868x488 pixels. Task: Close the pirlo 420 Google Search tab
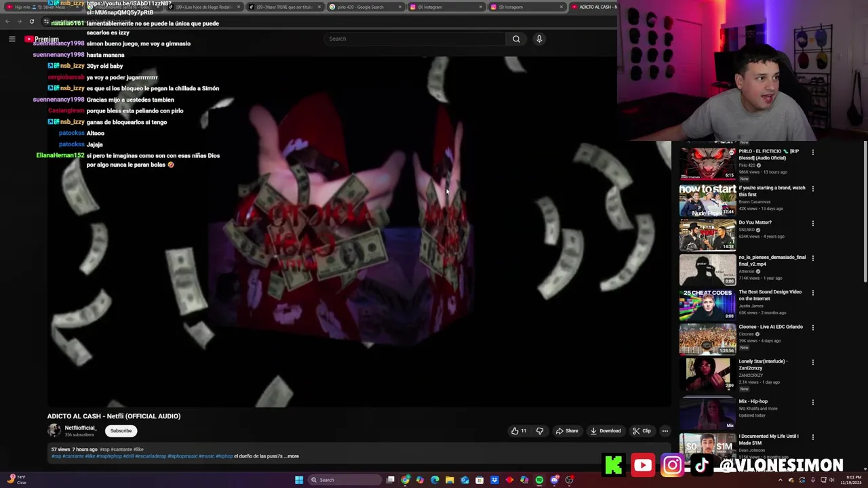[x=400, y=7]
